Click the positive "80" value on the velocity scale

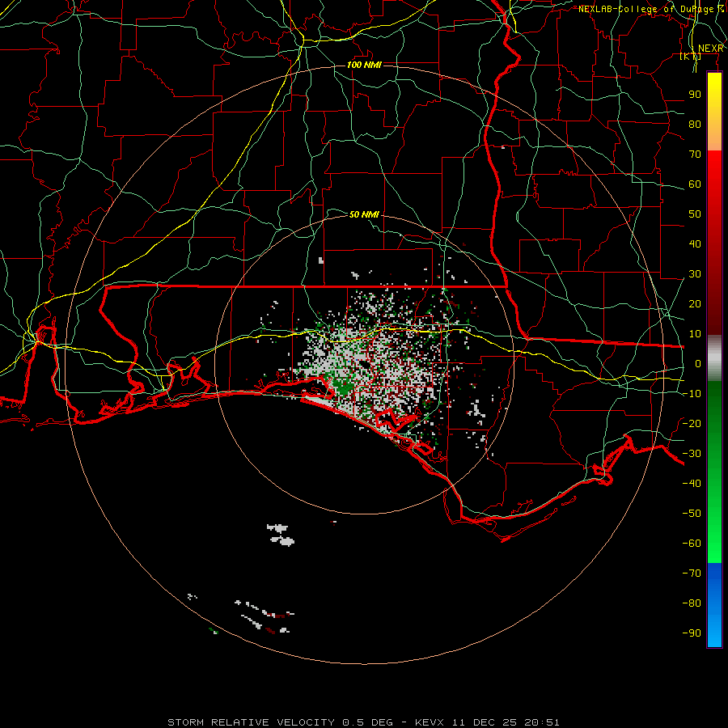(x=695, y=125)
